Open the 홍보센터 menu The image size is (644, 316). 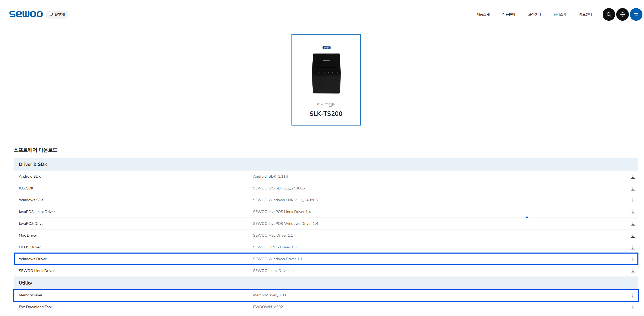(x=586, y=14)
